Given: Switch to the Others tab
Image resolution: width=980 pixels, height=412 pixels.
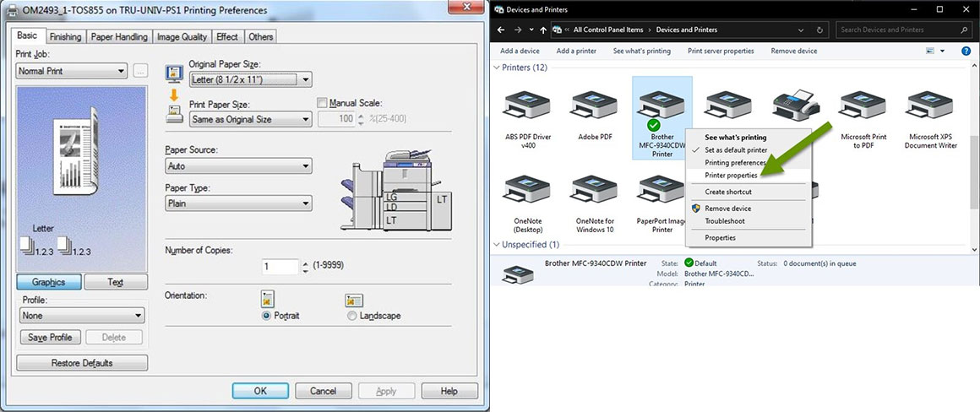Looking at the screenshot, I should [260, 37].
